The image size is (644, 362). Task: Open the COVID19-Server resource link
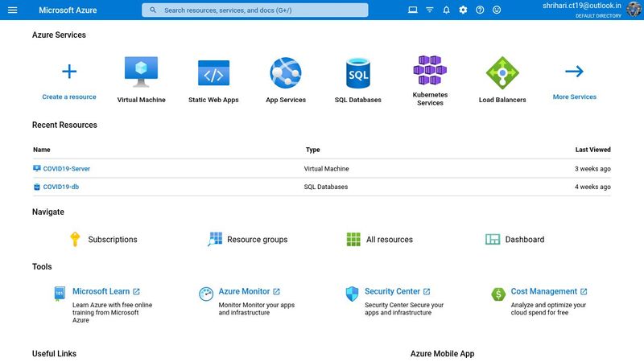(67, 169)
